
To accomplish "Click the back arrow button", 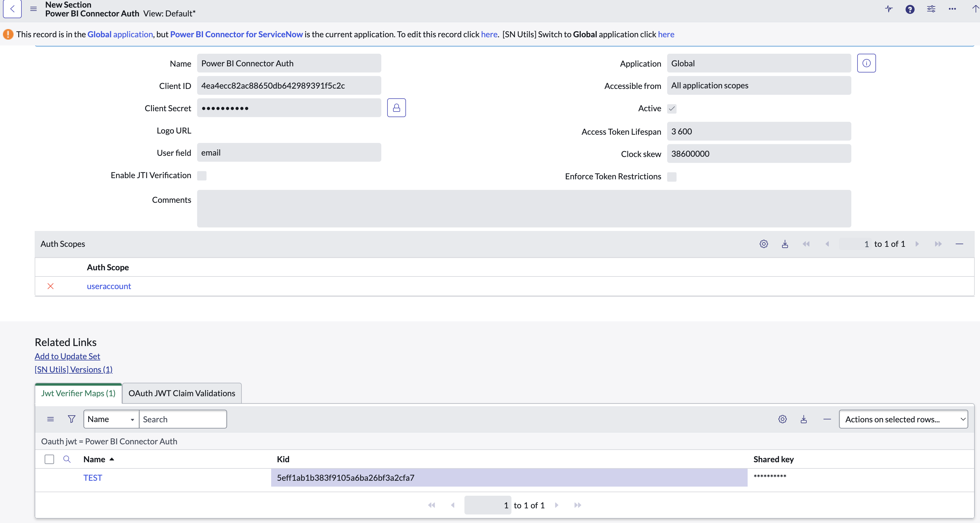I will [x=12, y=9].
